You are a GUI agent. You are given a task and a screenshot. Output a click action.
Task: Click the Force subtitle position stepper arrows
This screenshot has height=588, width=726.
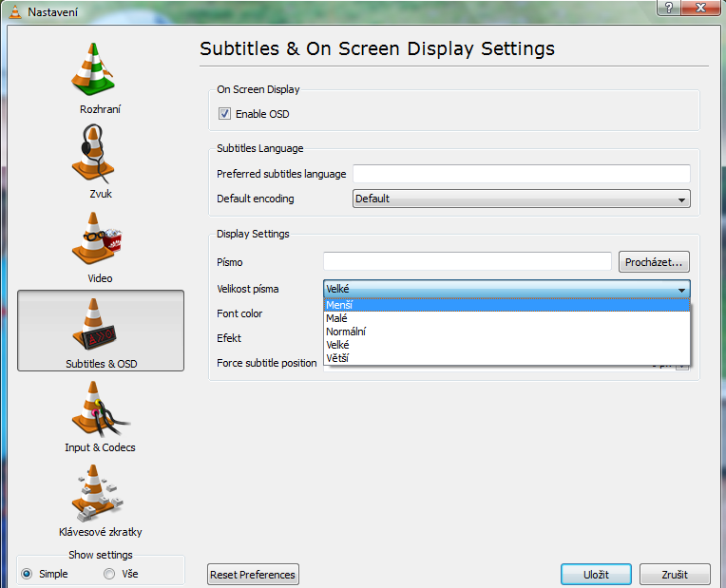coord(681,366)
